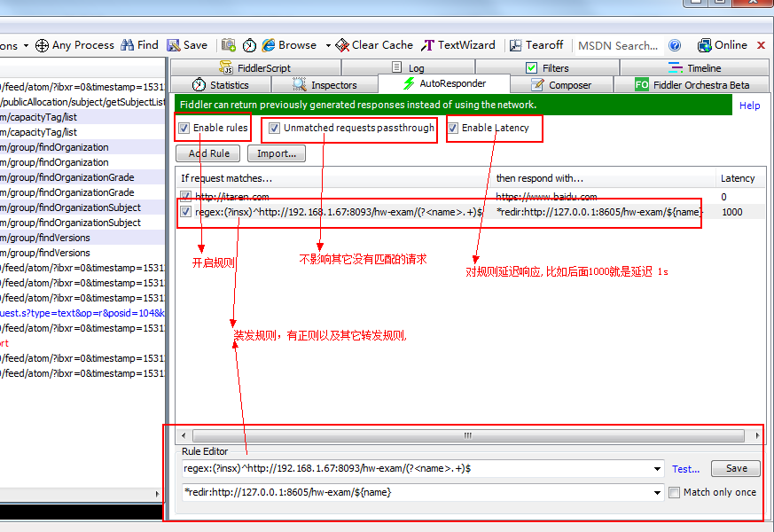This screenshot has height=532, width=774.
Task: Open the Timeline tab
Action: pyautogui.click(x=694, y=67)
